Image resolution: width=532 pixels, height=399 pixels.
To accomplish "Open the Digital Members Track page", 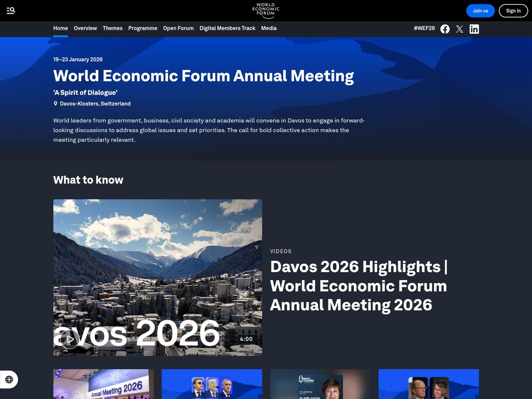I will click(x=227, y=28).
